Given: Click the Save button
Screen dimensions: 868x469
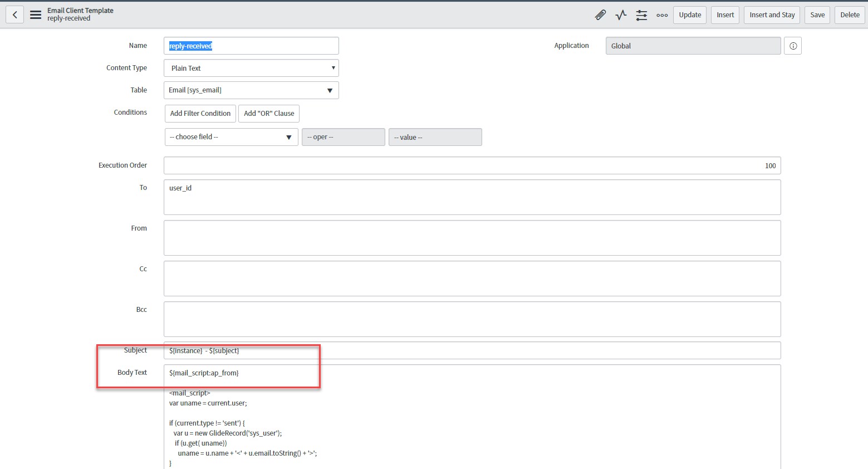Looking at the screenshot, I should 817,15.
